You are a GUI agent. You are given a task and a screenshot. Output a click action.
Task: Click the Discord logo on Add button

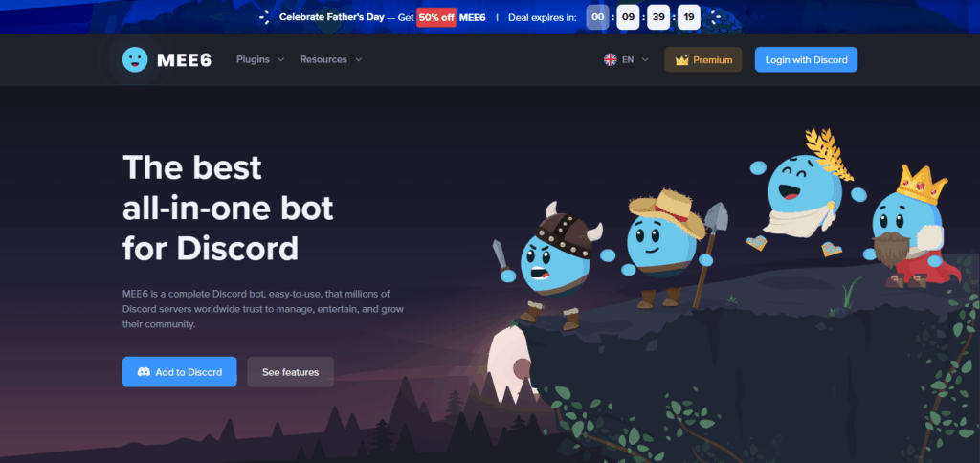coord(144,372)
